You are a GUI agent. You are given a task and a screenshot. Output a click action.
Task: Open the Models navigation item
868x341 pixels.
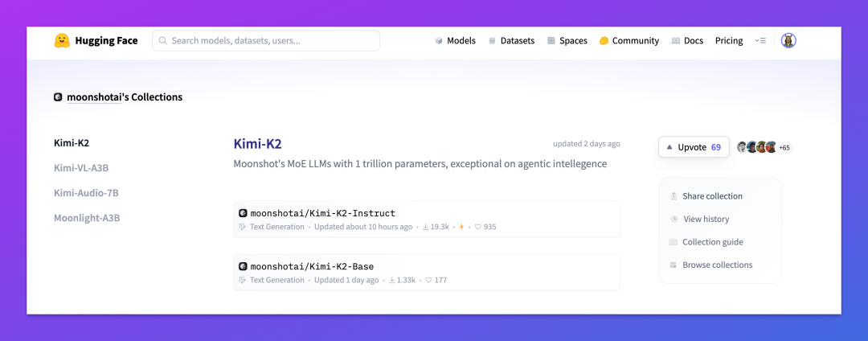point(455,40)
